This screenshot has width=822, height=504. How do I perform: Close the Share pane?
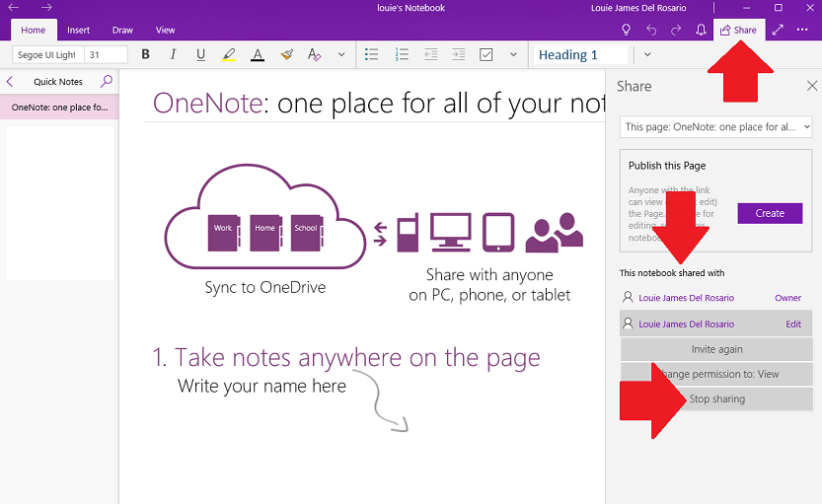click(x=812, y=86)
